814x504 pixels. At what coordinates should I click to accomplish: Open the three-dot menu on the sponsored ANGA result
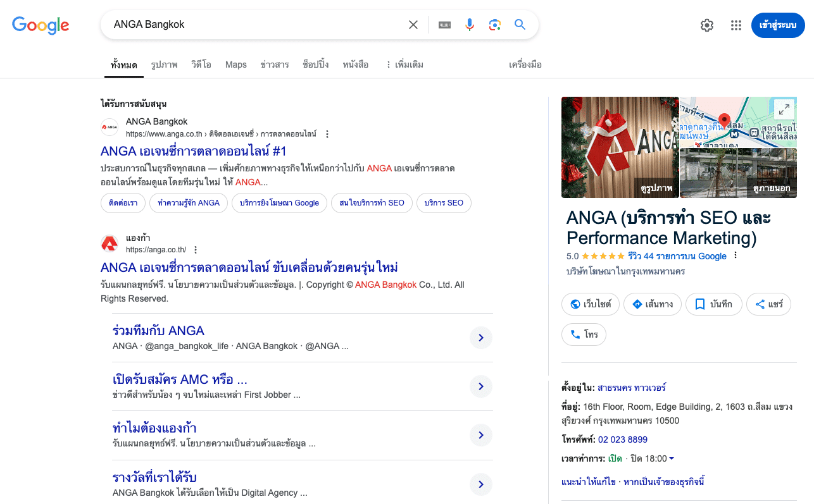(327, 133)
